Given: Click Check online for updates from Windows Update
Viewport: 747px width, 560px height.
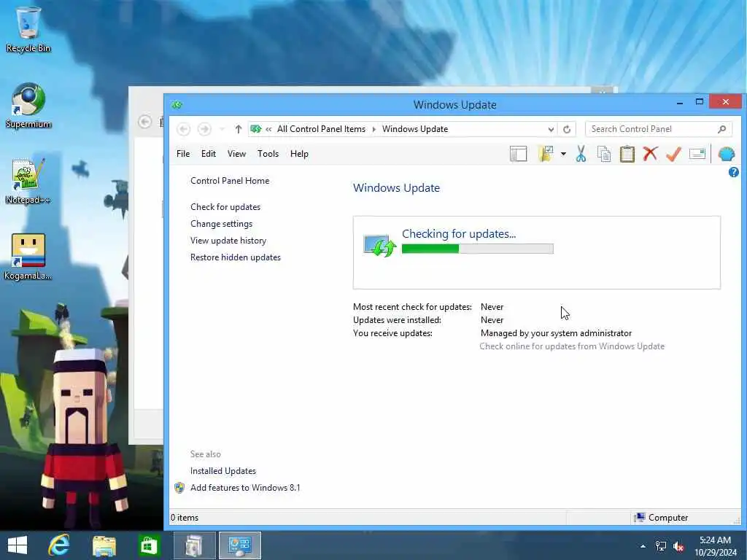Looking at the screenshot, I should click(x=572, y=346).
